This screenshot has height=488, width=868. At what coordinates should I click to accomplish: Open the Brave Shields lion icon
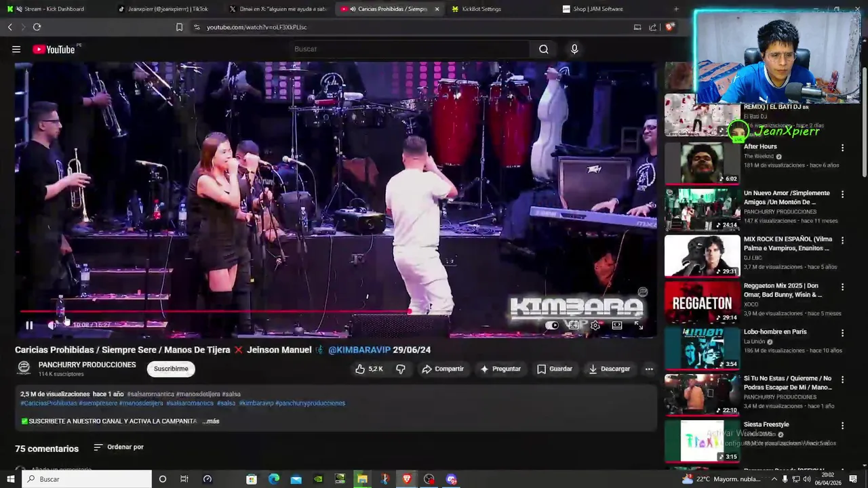coord(669,27)
